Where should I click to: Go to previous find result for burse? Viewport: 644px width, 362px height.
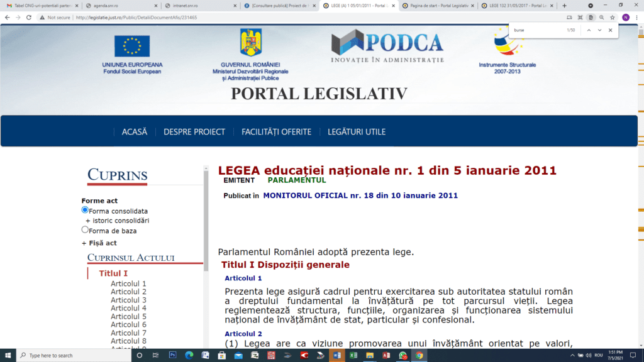pyautogui.click(x=589, y=30)
